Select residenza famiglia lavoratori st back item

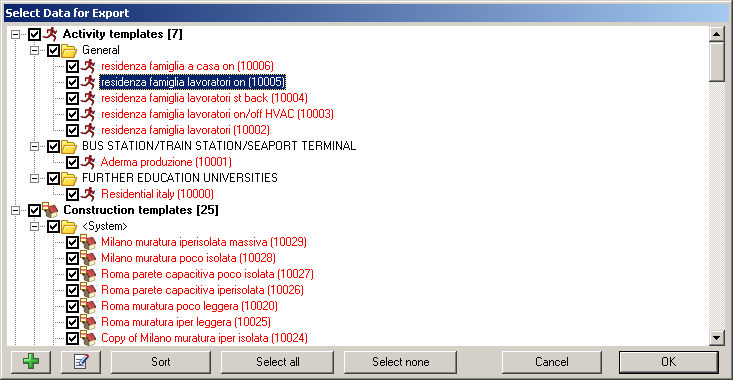(x=204, y=98)
